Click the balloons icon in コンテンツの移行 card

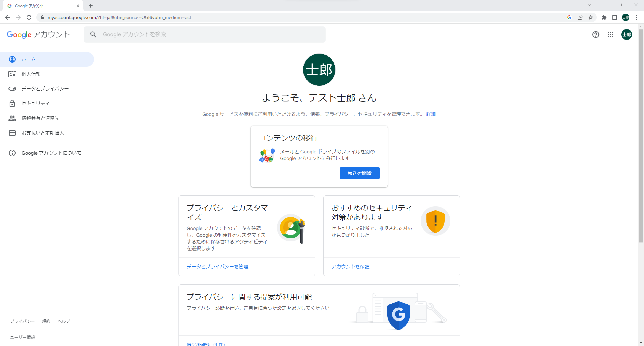click(267, 156)
